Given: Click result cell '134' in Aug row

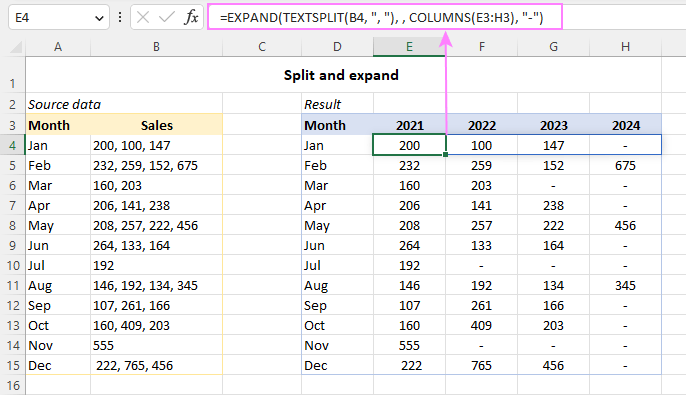Looking at the screenshot, I should coord(553,286).
